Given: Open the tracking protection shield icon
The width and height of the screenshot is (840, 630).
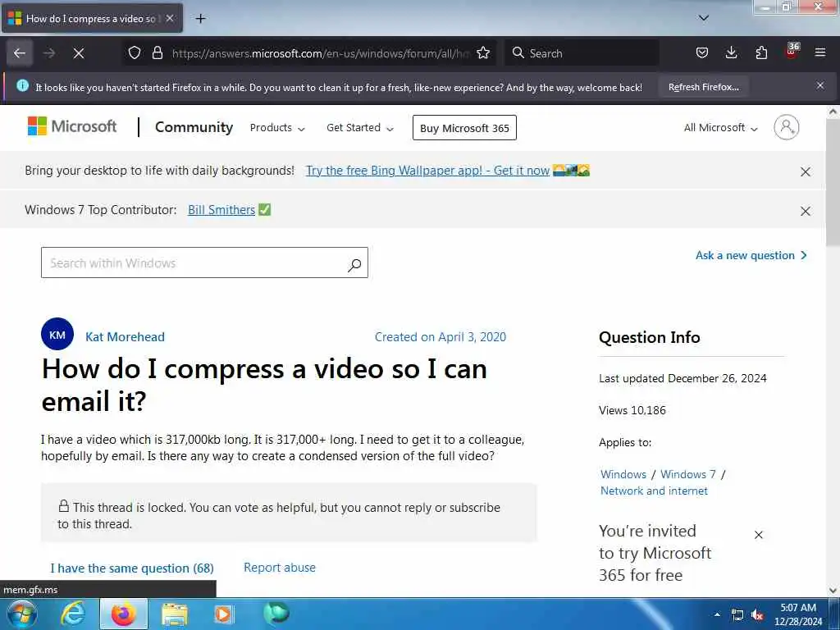Looking at the screenshot, I should [x=135, y=53].
